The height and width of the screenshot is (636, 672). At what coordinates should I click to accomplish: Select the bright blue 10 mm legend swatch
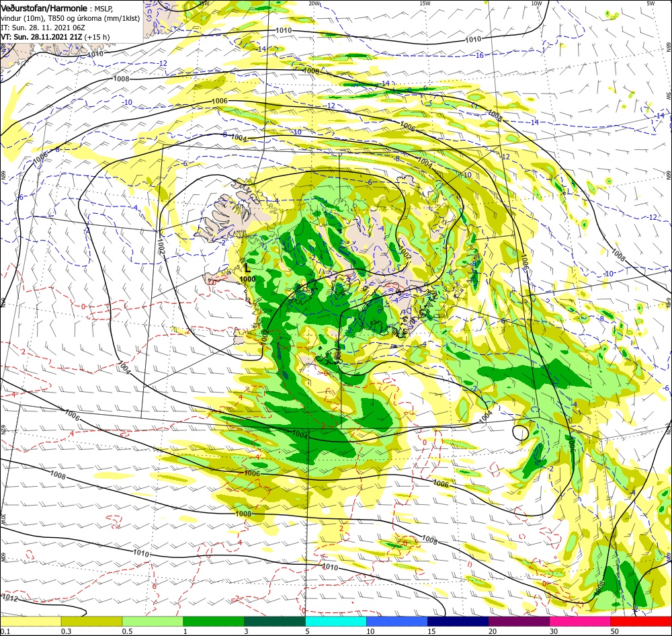point(397,621)
